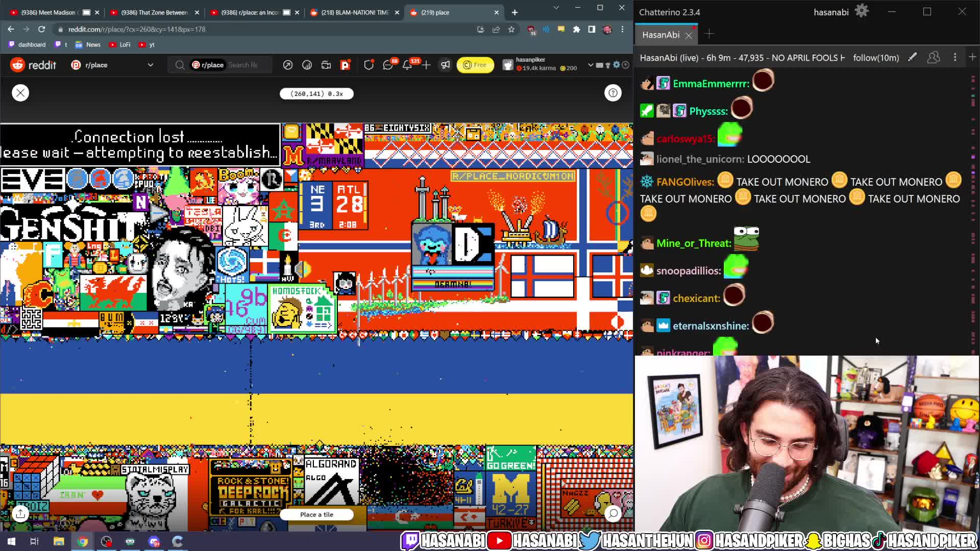Click the Create Post plus icon on Reddit
This screenshot has height=551, width=980.
pyautogui.click(x=426, y=65)
